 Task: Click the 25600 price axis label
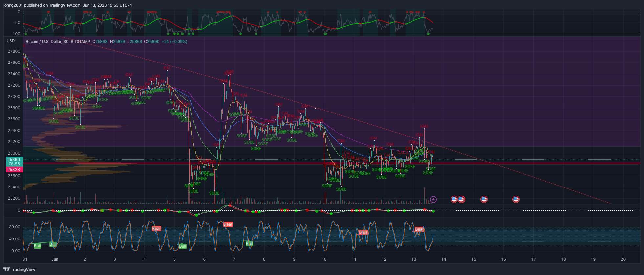click(14, 176)
